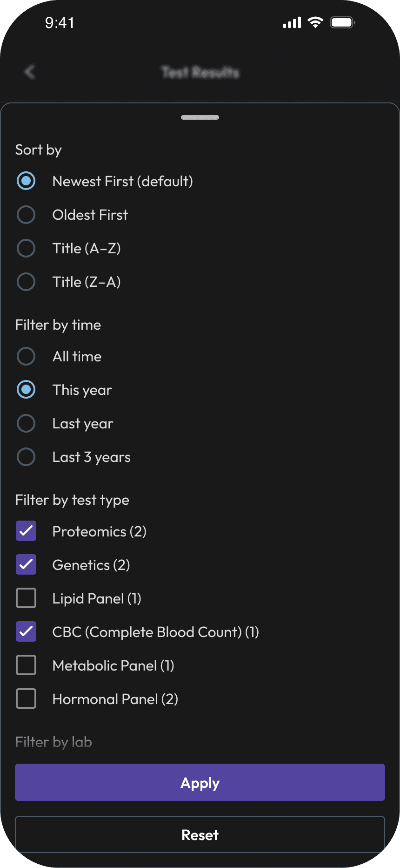
Task: Sort by Title (A–Z)
Action: pos(26,248)
